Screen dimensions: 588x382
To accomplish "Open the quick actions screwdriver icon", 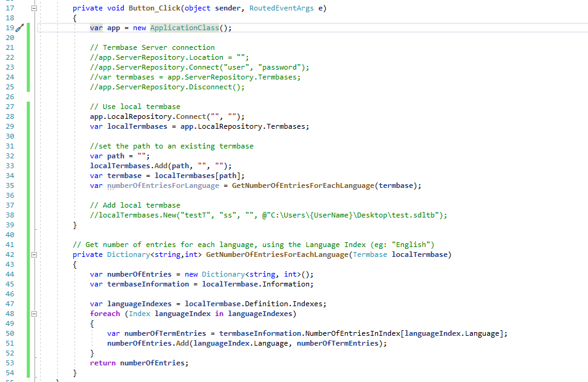I will pyautogui.click(x=20, y=28).
